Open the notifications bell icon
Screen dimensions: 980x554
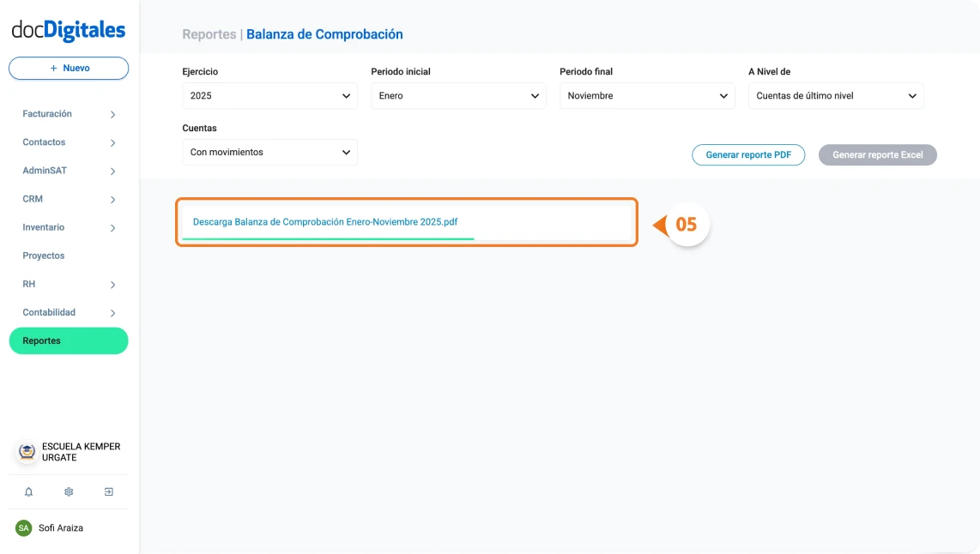[x=29, y=491]
